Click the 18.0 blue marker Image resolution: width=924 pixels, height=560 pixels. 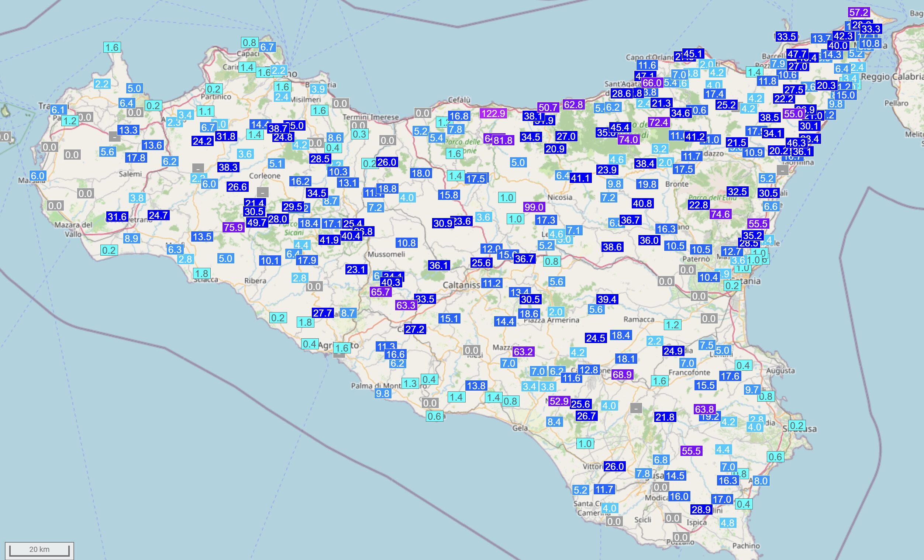(x=421, y=173)
